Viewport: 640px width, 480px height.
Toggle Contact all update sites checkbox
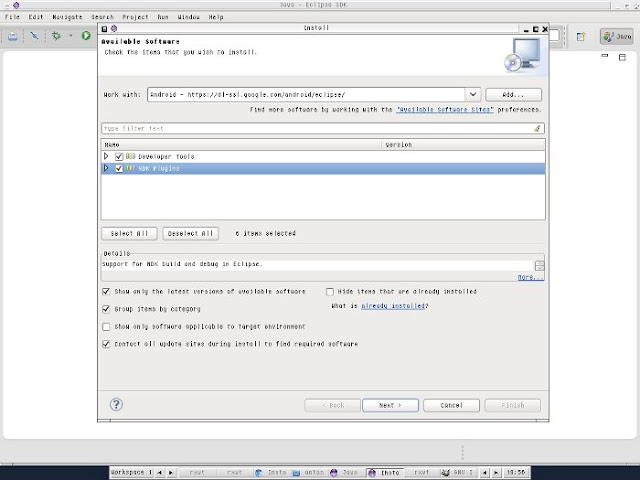(106, 344)
